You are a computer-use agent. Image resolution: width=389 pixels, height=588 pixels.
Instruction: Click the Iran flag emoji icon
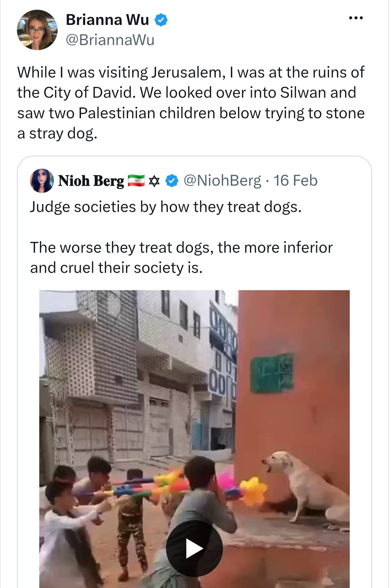(x=136, y=181)
